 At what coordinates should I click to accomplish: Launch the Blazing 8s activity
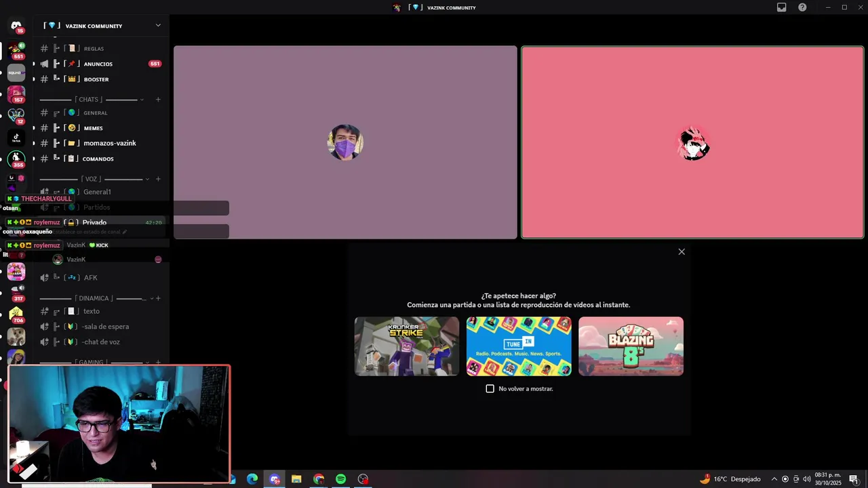pyautogui.click(x=631, y=346)
